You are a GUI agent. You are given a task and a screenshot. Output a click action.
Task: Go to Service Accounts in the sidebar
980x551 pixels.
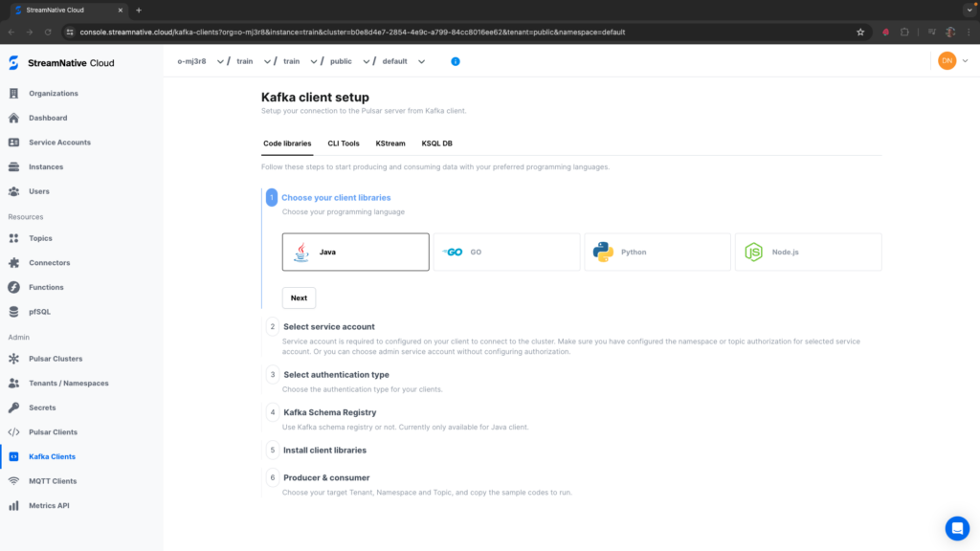point(59,143)
